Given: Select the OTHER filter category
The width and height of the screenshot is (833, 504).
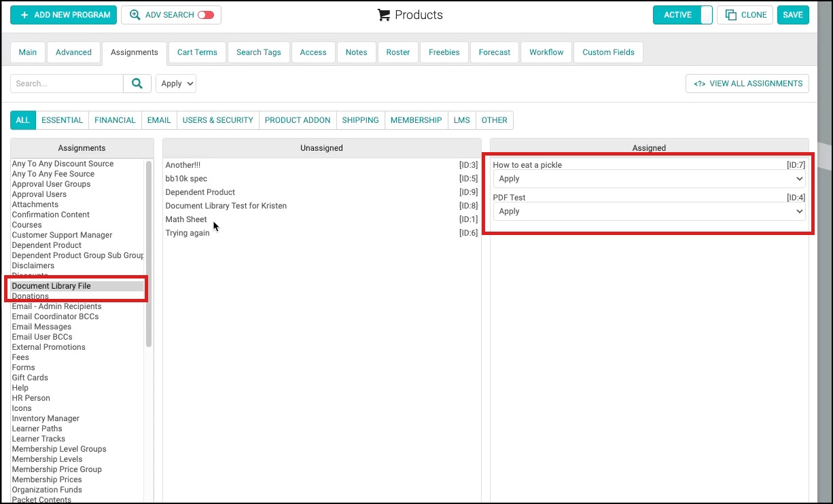Looking at the screenshot, I should [495, 120].
